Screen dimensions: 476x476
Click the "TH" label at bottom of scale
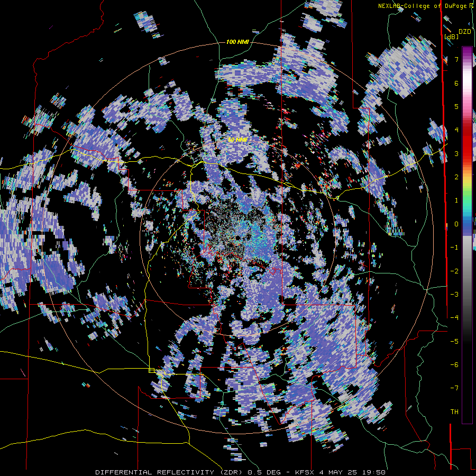454,412
